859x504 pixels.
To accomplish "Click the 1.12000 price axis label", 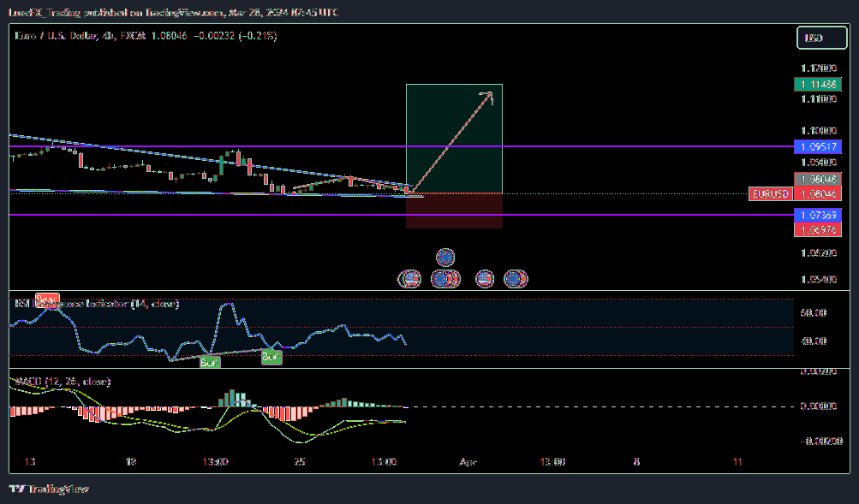I will [x=819, y=68].
